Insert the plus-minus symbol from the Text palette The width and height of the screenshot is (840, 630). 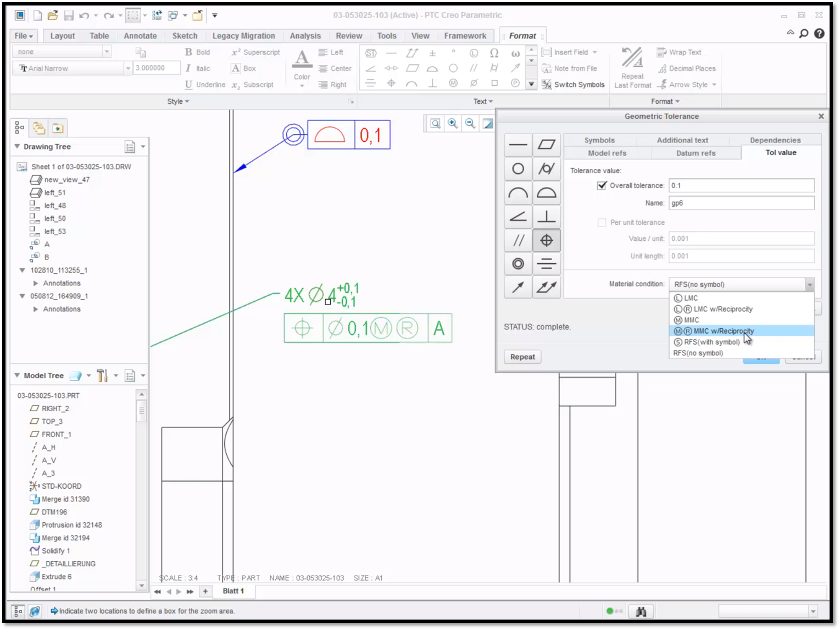(432, 53)
